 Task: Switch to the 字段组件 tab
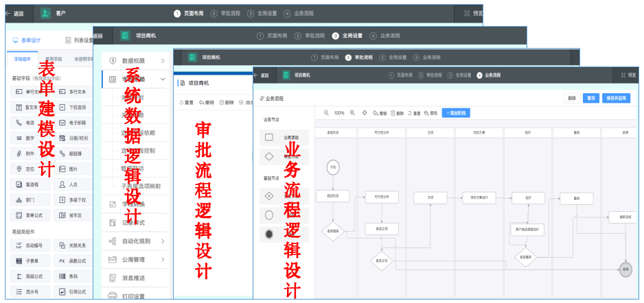pyautogui.click(x=22, y=59)
